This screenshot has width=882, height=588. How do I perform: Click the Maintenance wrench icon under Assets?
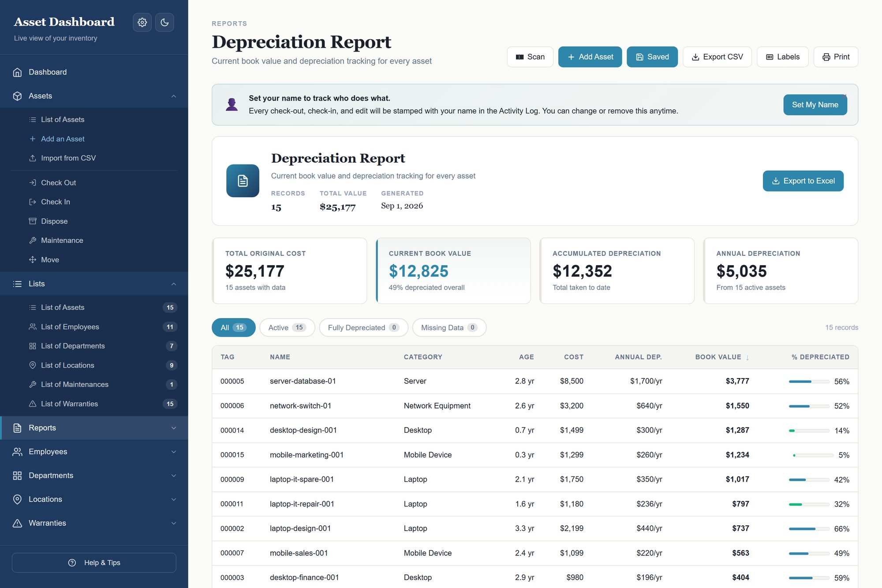[x=33, y=240]
